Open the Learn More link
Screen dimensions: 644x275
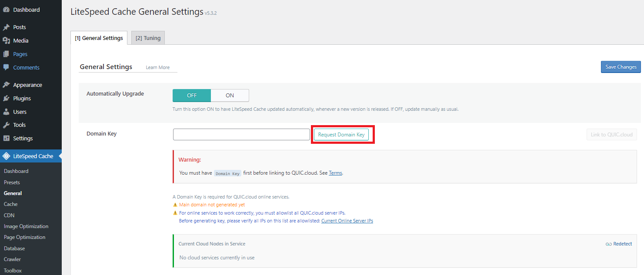tap(158, 67)
